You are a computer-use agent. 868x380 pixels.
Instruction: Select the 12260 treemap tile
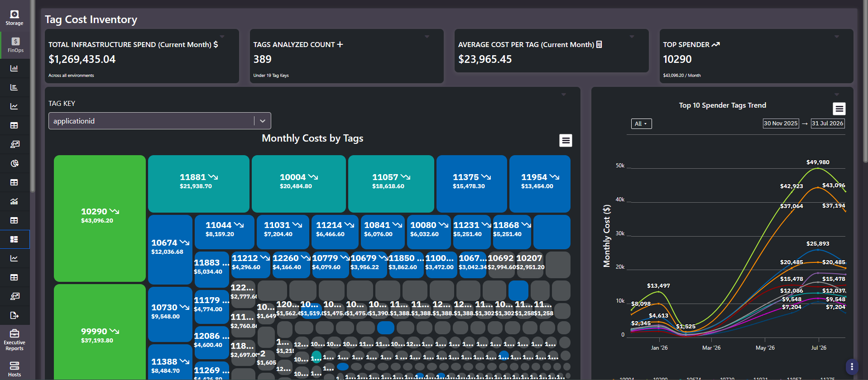291,265
